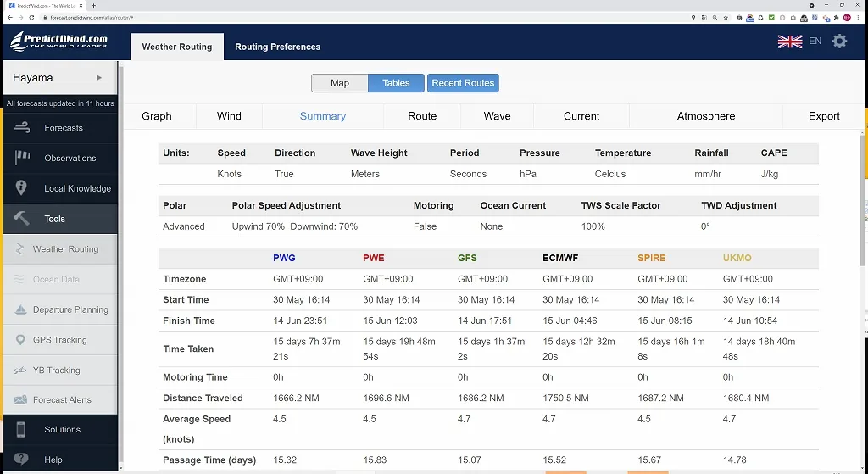868x474 pixels.
Task: Open Local Knowledge pin icon
Action: coord(21,187)
